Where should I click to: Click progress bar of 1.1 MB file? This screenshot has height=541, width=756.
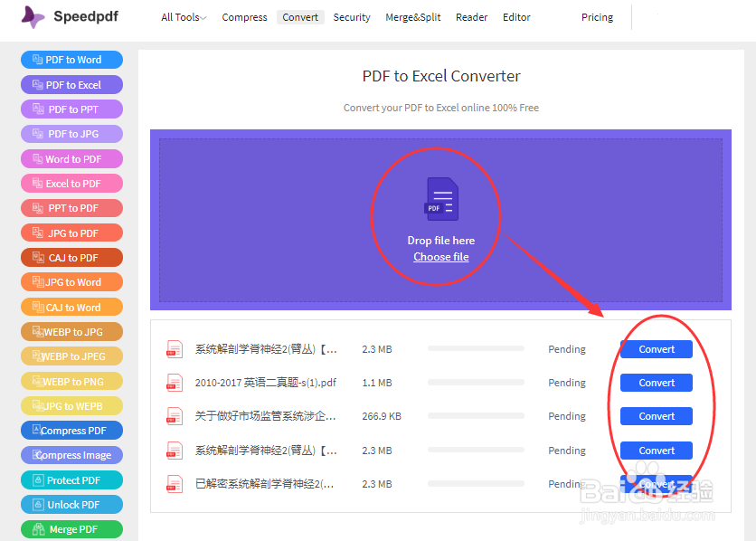pyautogui.click(x=476, y=382)
